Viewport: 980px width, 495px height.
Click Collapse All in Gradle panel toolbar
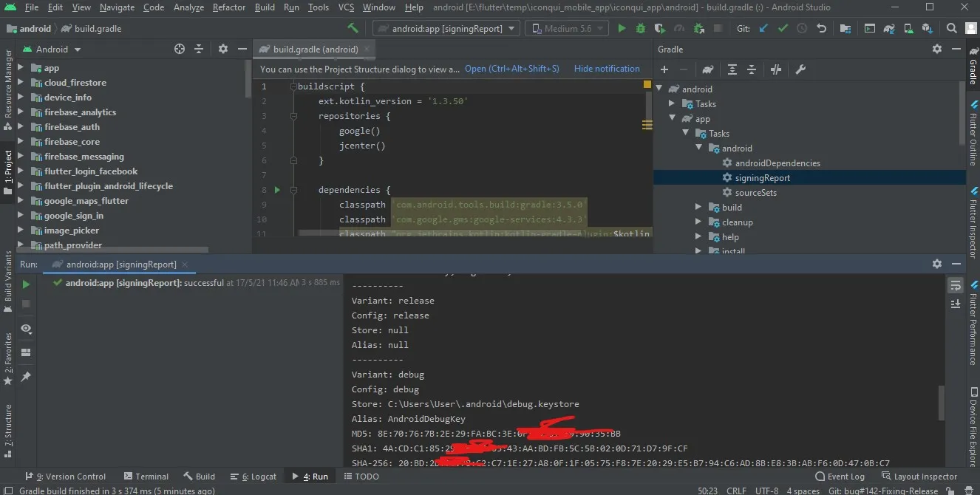coord(752,69)
